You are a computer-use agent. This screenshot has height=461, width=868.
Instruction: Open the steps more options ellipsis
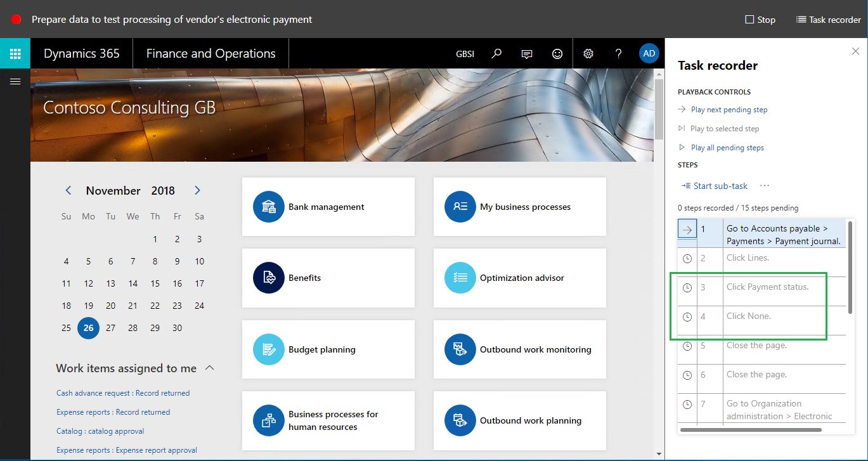point(765,186)
